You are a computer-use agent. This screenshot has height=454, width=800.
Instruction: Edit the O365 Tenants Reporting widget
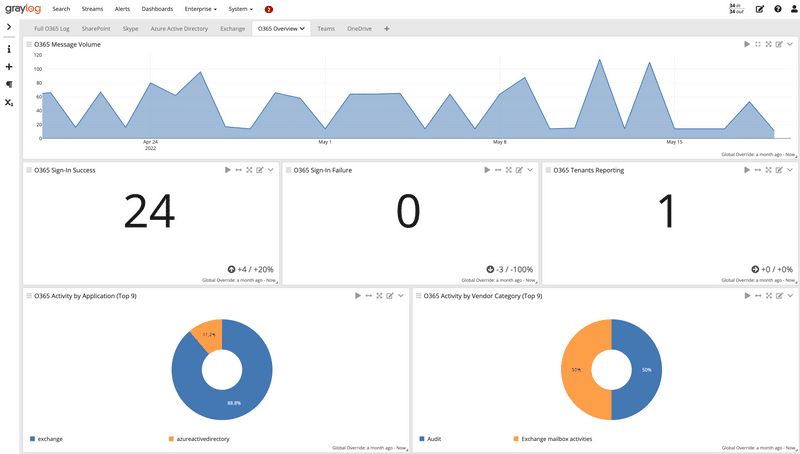(x=779, y=170)
